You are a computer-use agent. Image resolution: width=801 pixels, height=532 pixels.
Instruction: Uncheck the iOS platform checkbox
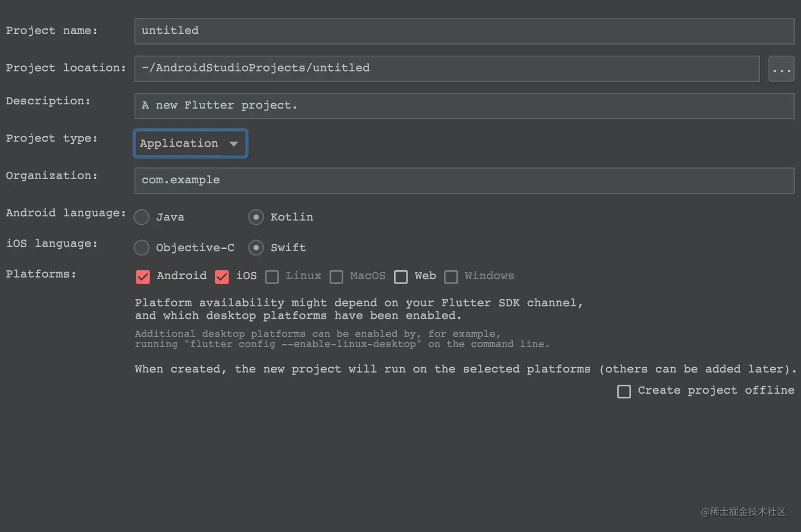[x=222, y=277]
